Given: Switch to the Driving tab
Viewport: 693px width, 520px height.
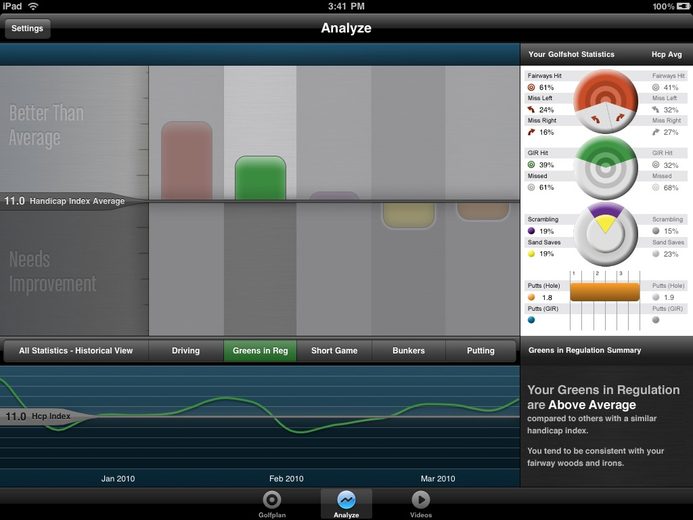Looking at the screenshot, I should (x=186, y=351).
